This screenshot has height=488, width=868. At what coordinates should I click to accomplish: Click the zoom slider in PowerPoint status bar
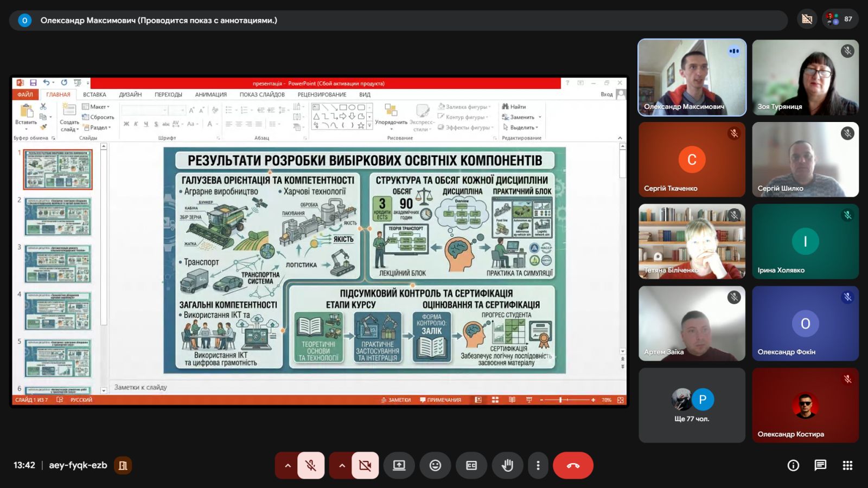coord(567,400)
